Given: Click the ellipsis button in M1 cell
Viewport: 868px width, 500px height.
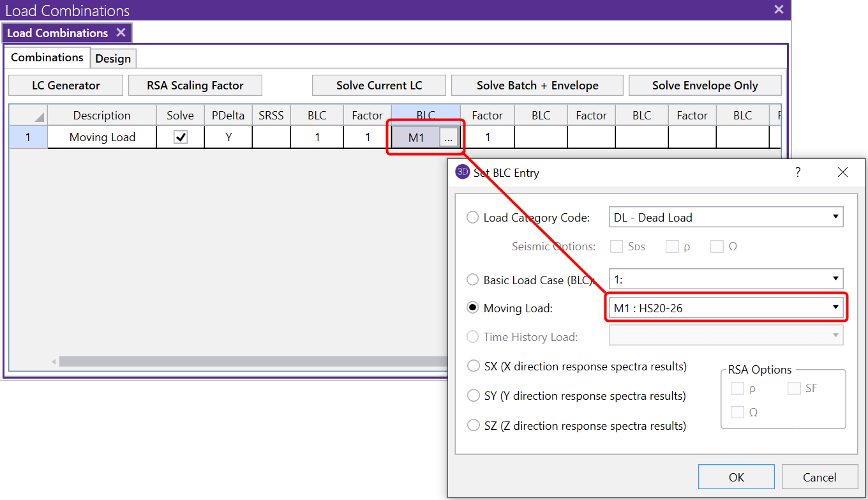Looking at the screenshot, I should pos(449,137).
